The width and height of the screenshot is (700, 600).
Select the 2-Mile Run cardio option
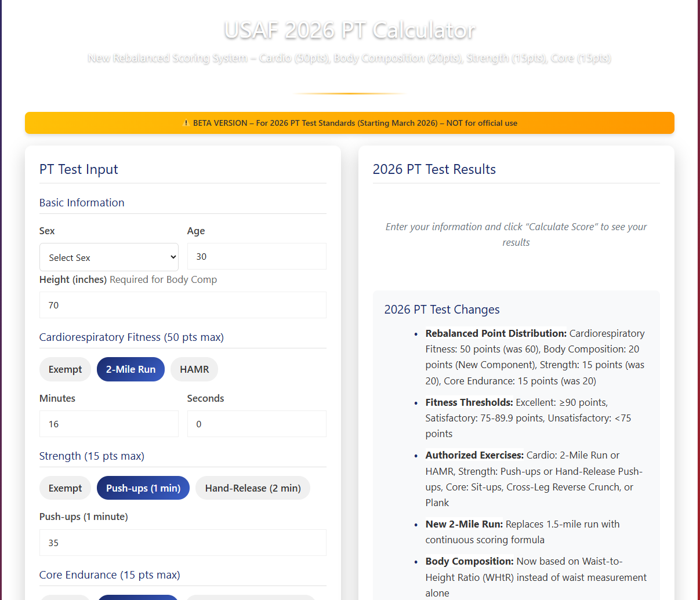tap(130, 369)
